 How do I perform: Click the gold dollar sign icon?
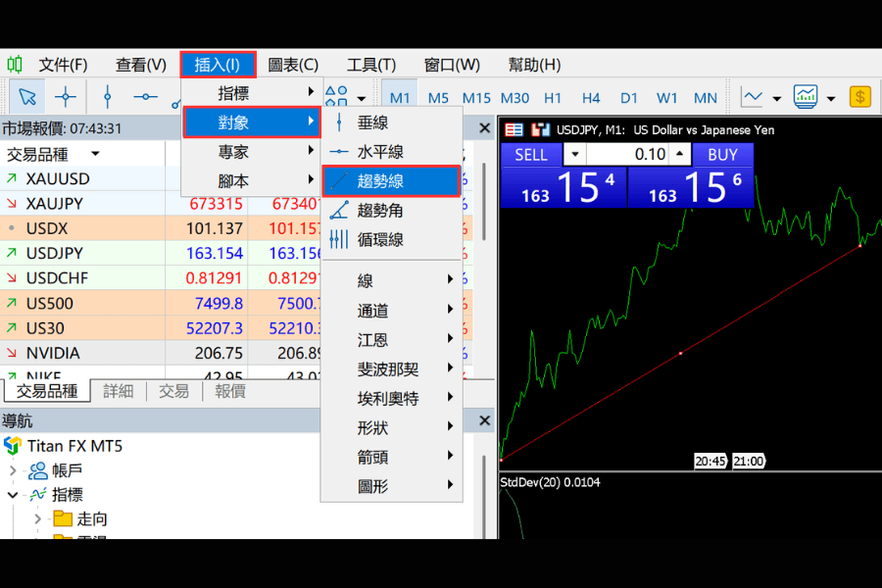(860, 97)
